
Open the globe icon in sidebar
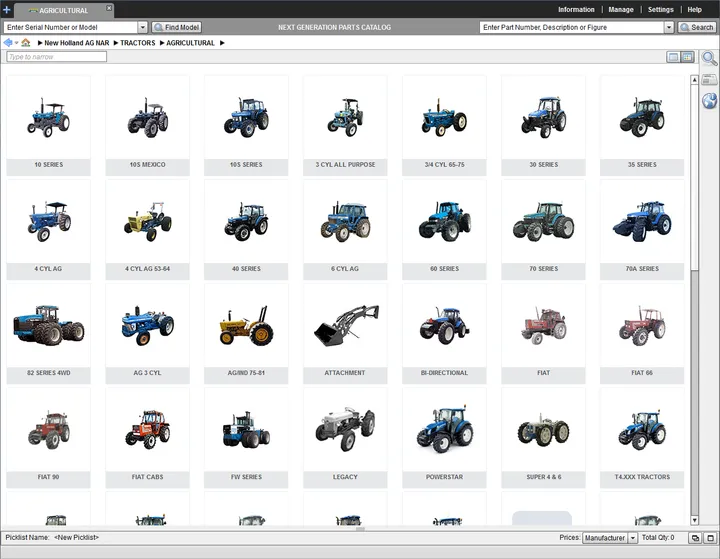click(709, 100)
